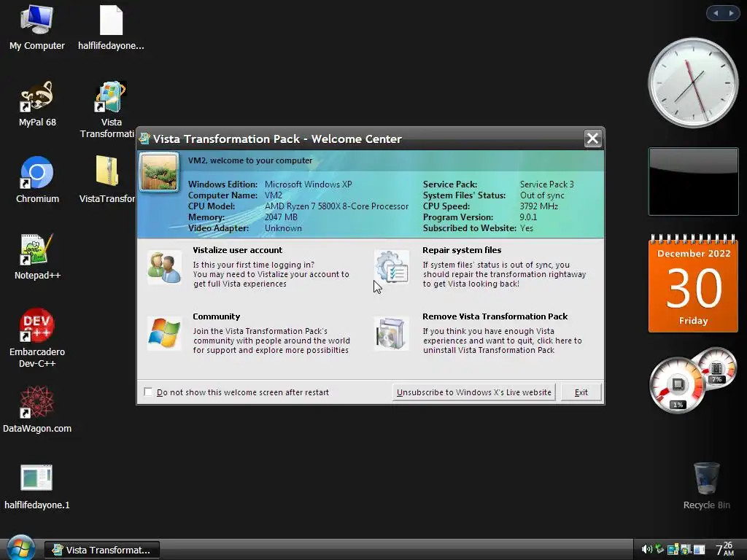Click 'VM2, welcome to your computer' text
Viewport: 747px width, 560px height.
pos(250,160)
